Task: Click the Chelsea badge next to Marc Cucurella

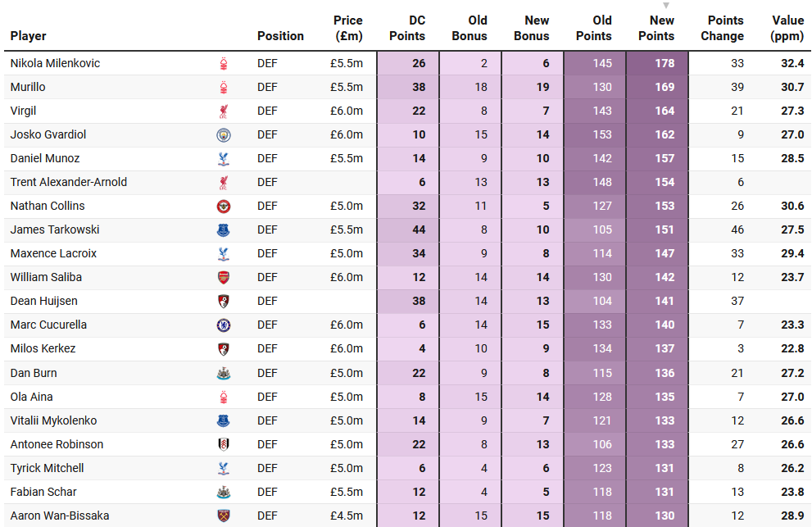Action: pos(223,325)
